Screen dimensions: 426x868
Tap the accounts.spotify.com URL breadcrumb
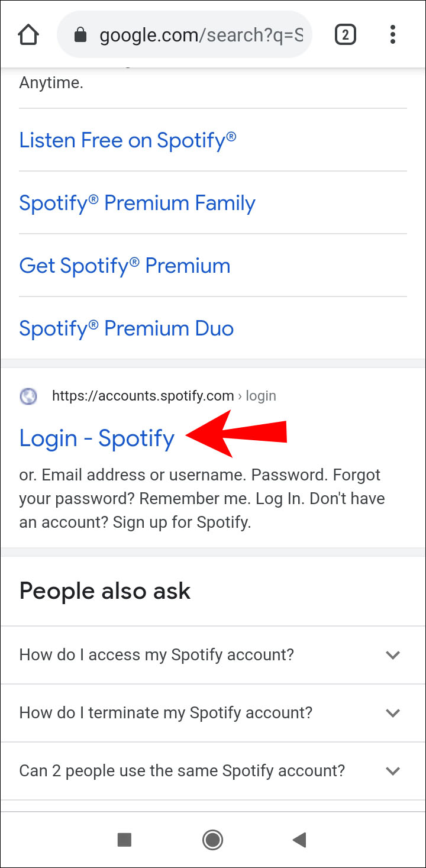click(x=164, y=396)
